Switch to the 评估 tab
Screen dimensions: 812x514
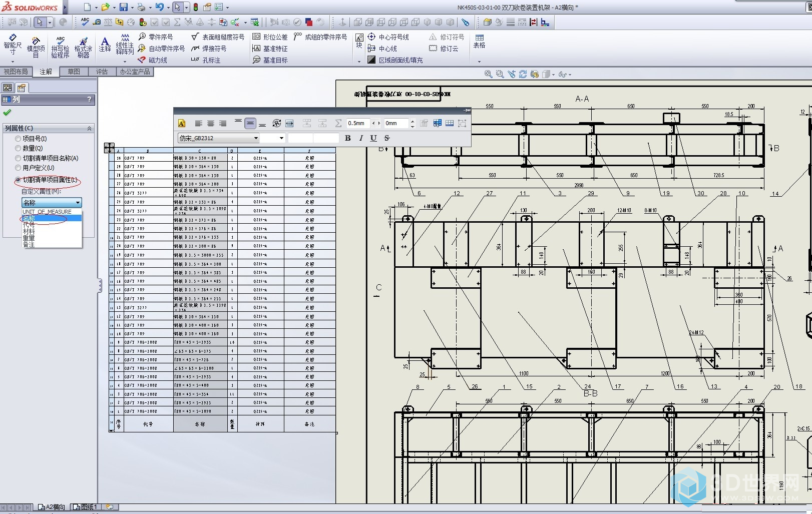[102, 72]
